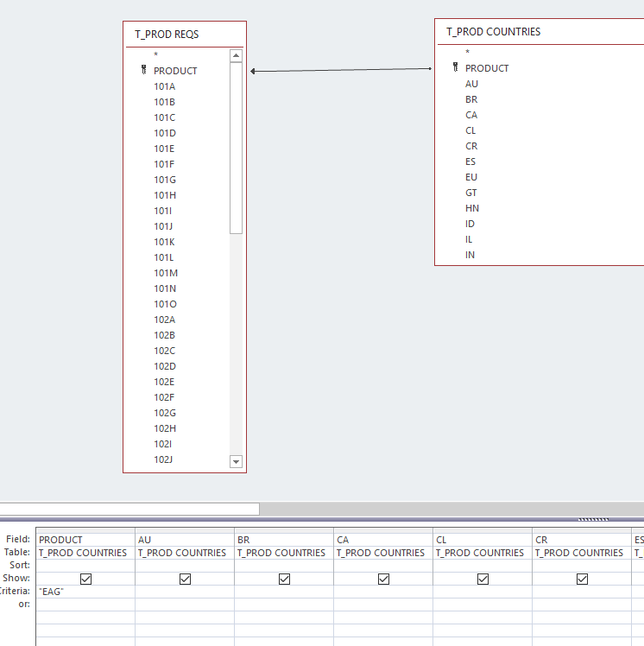
Task: Select IL field in T_PROD COUNTRIES list
Action: [x=469, y=239]
